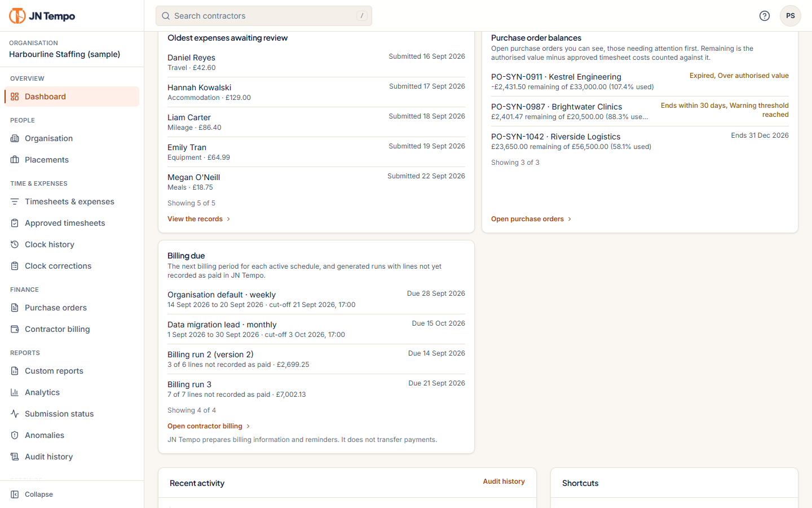Click the Submission status pulse icon
812x508 pixels.
(15, 414)
